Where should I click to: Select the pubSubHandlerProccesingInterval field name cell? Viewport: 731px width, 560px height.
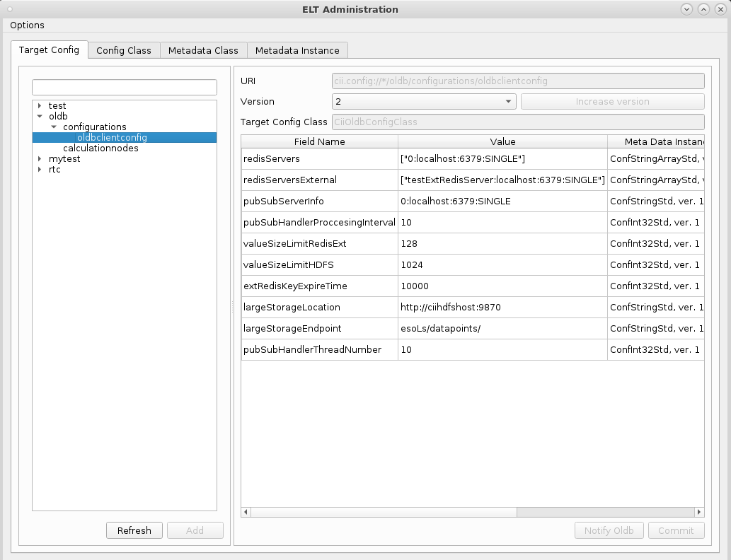(320, 222)
